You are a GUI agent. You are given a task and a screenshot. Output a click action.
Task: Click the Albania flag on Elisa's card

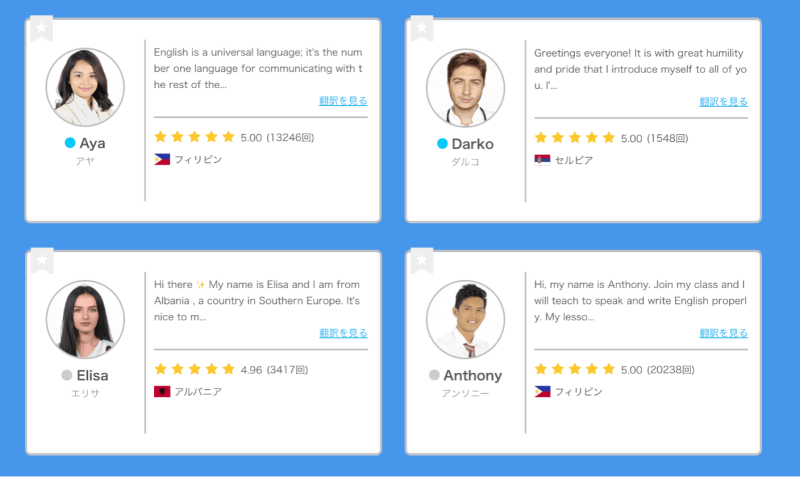(162, 392)
